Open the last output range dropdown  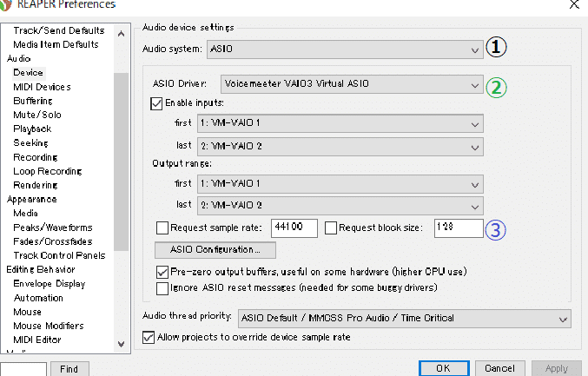tap(340, 206)
